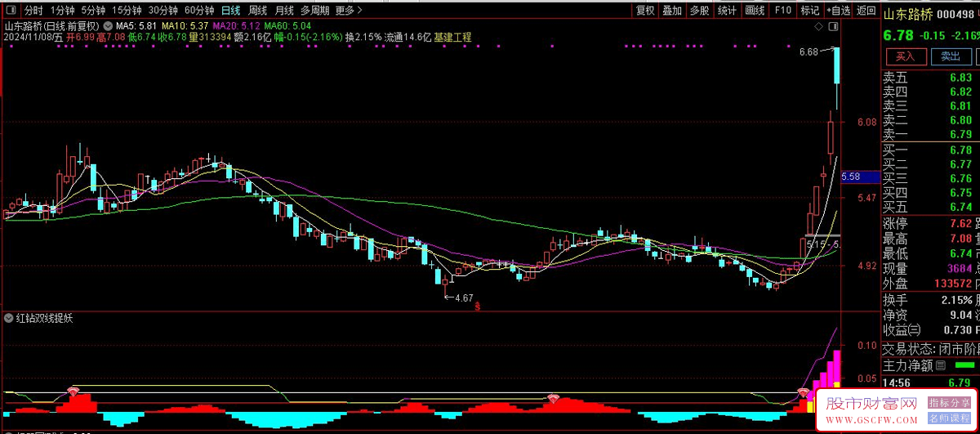Viewport: 980px width, 434px height.
Task: Open the 画线 drawing tool
Action: click(755, 11)
